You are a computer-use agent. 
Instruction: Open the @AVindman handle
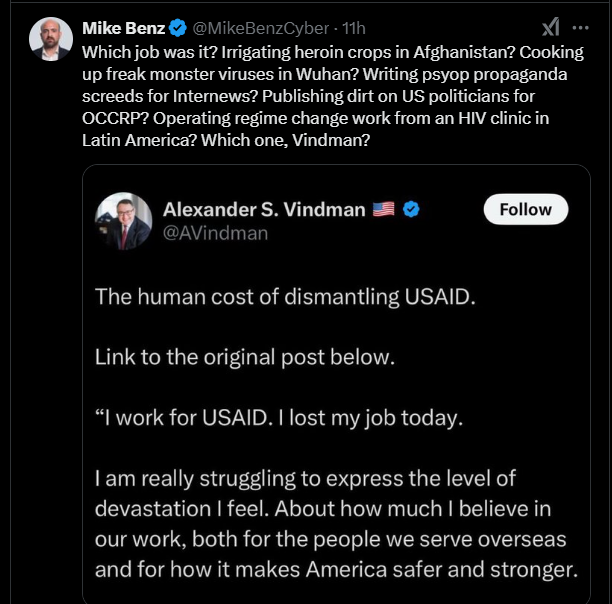[215, 233]
